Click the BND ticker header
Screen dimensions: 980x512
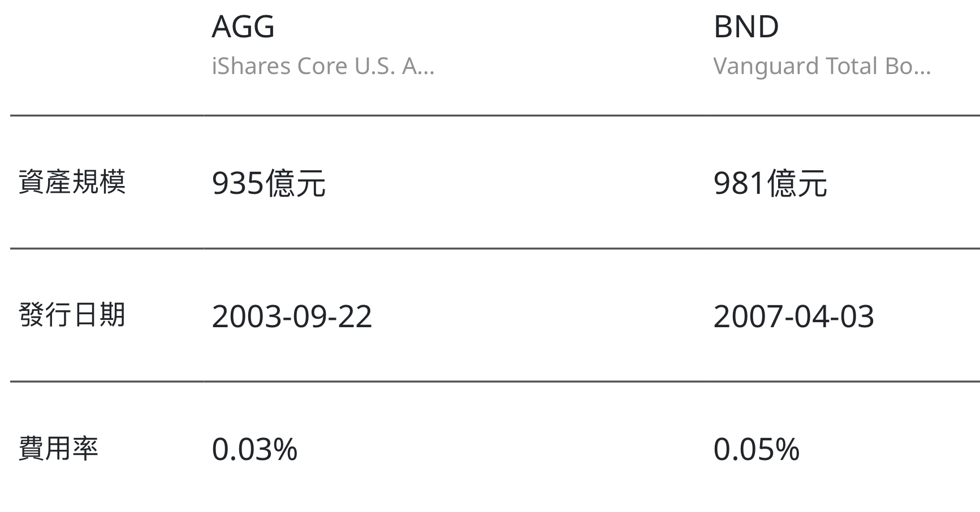(x=746, y=27)
